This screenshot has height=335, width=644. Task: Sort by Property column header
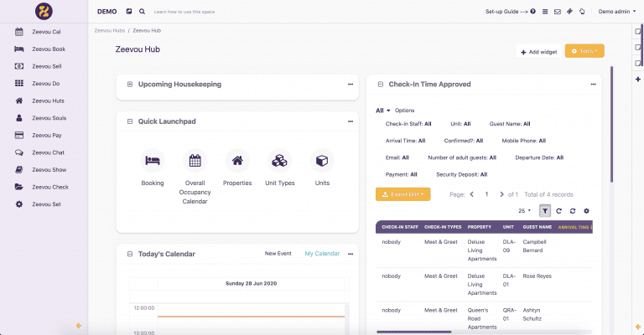(480, 227)
